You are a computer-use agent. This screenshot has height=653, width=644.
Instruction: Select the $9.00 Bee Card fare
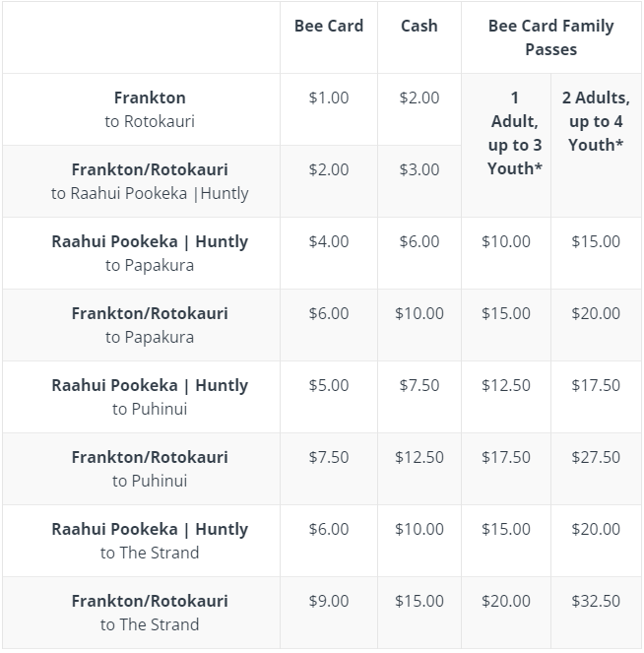click(x=328, y=601)
